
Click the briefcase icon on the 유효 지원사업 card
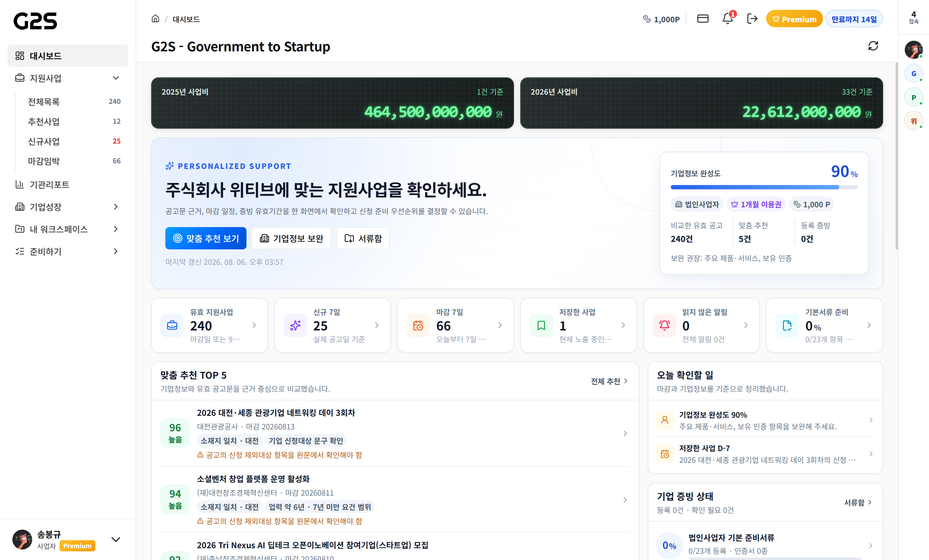(x=172, y=325)
